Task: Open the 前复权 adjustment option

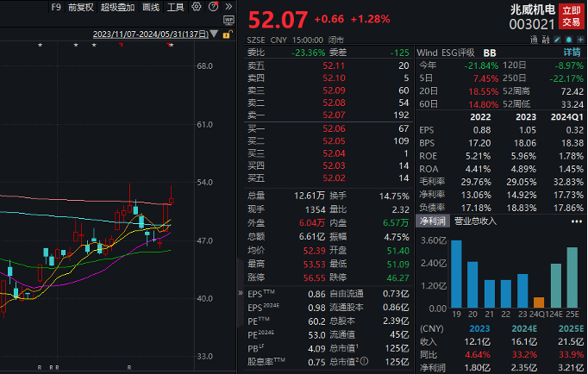Action: [x=81, y=7]
